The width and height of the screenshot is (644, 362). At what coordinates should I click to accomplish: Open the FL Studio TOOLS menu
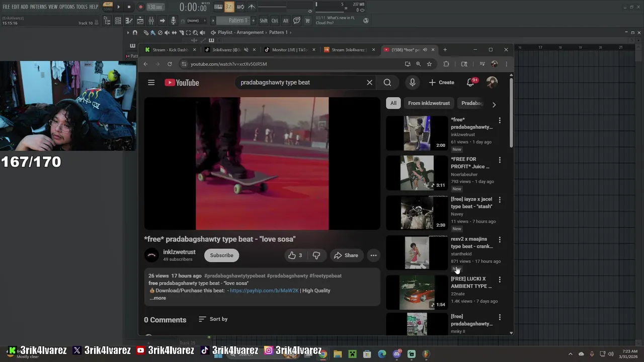pos(82,7)
